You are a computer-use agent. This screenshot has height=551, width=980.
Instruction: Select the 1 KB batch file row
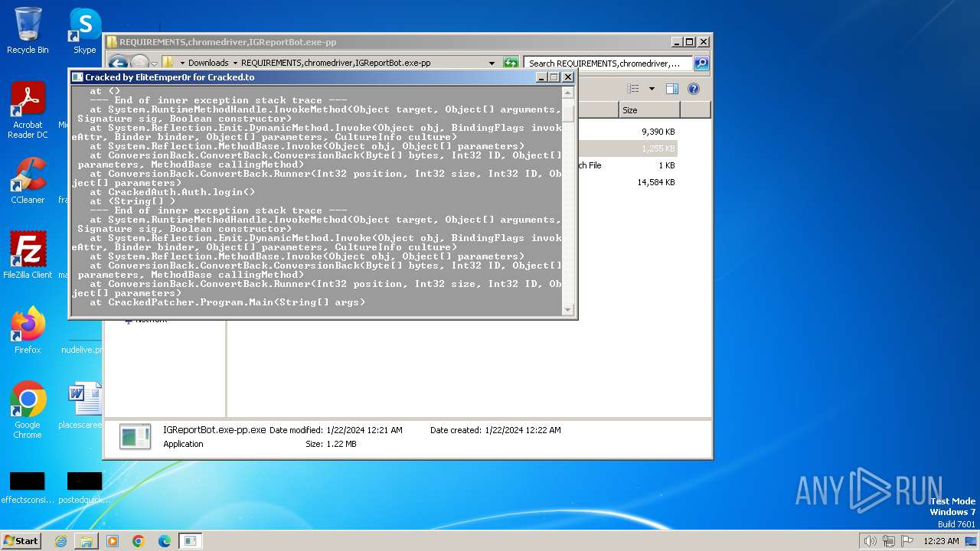[x=627, y=165]
